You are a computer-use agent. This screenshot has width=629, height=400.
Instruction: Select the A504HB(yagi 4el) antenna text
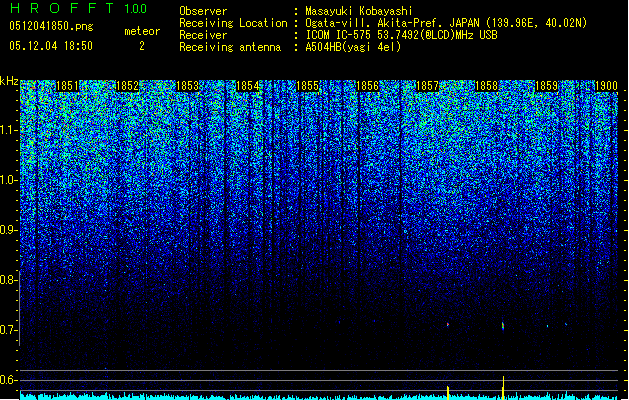(353, 47)
